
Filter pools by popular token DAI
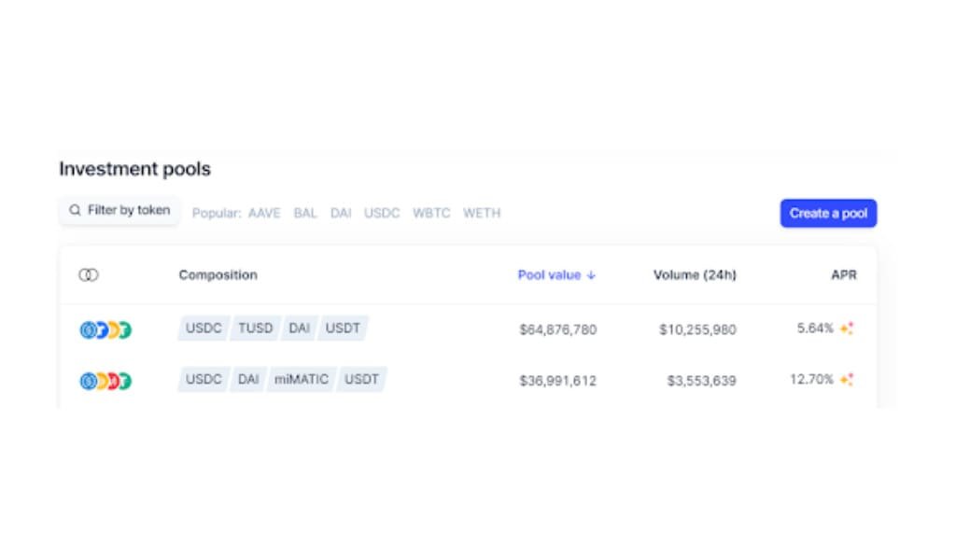pos(341,214)
